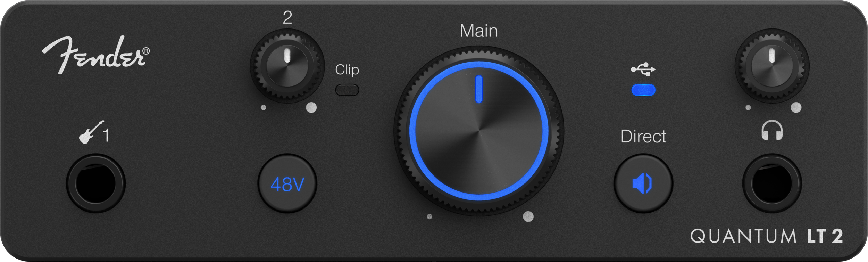Image resolution: width=868 pixels, height=262 pixels.
Task: Click the large Main volume knob
Action: point(479,131)
